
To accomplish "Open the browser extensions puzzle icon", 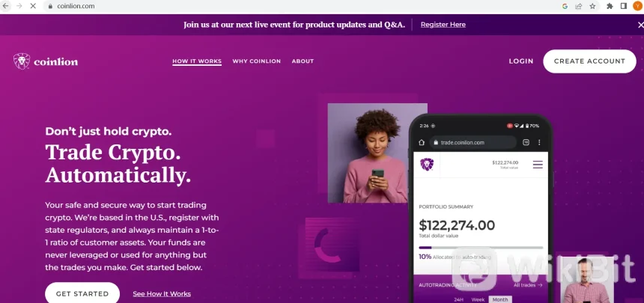I will 610,6.
